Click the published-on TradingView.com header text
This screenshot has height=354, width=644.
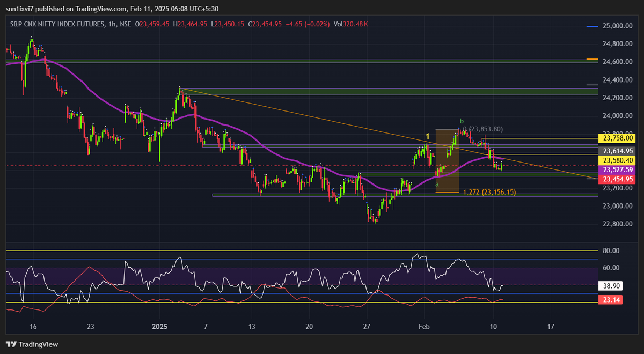[112, 8]
